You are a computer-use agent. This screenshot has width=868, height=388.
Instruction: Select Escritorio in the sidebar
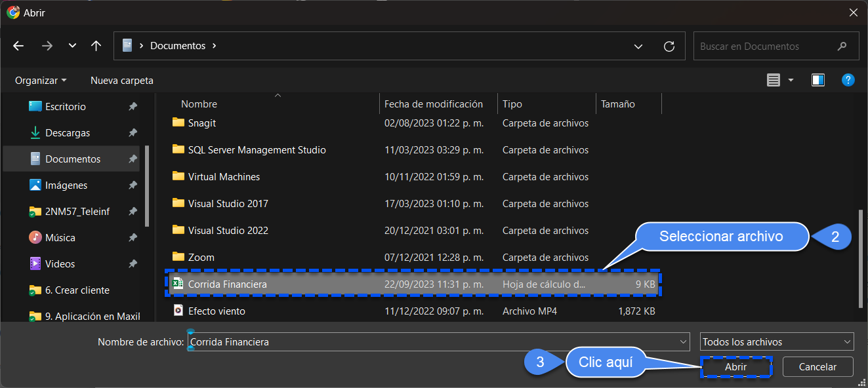pos(72,106)
